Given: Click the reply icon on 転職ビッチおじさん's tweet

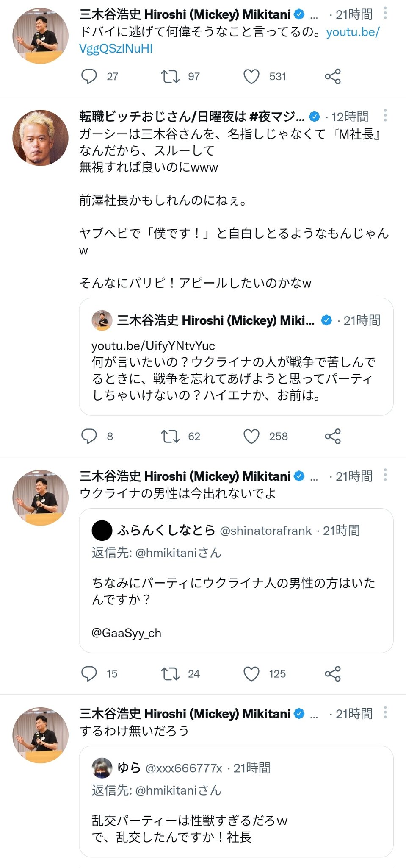Looking at the screenshot, I should [89, 436].
